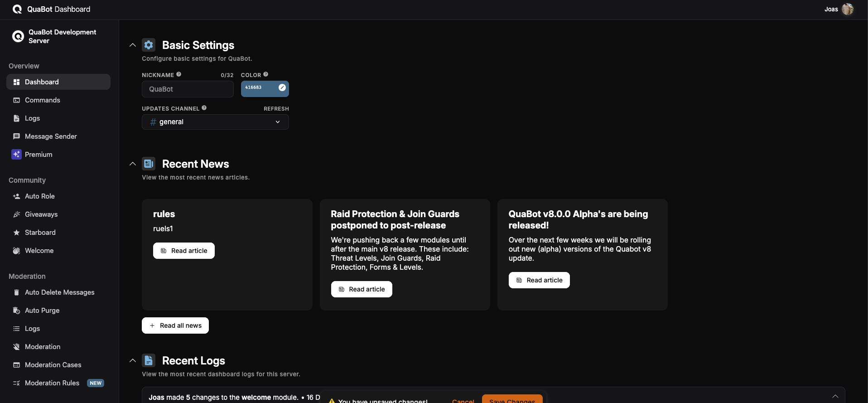
Task: Click Read all news button
Action: (x=175, y=325)
